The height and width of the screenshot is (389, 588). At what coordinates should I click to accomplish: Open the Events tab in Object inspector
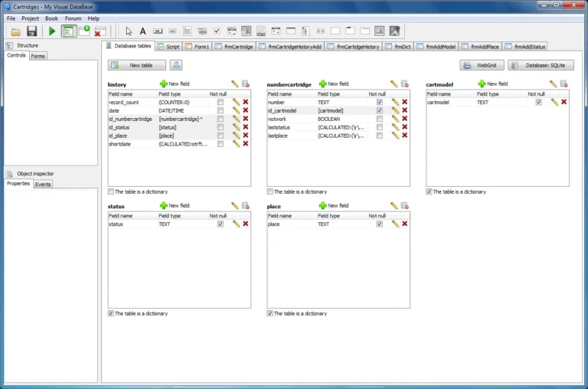[43, 185]
